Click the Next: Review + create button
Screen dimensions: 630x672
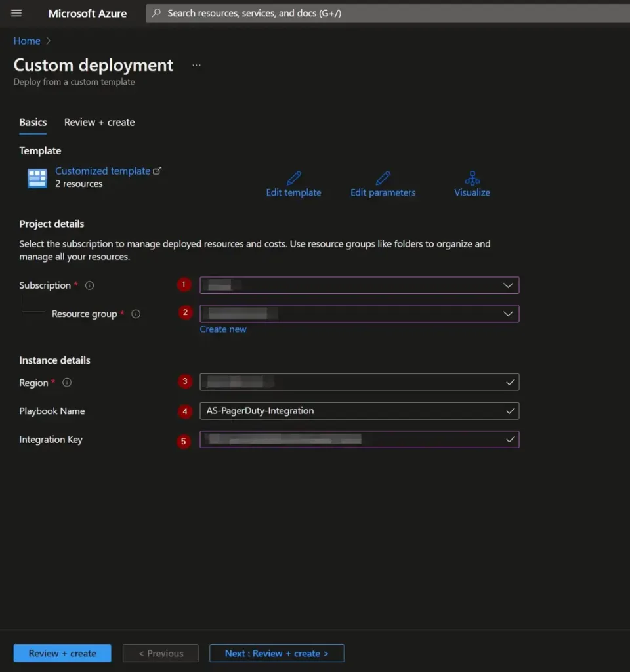(276, 653)
